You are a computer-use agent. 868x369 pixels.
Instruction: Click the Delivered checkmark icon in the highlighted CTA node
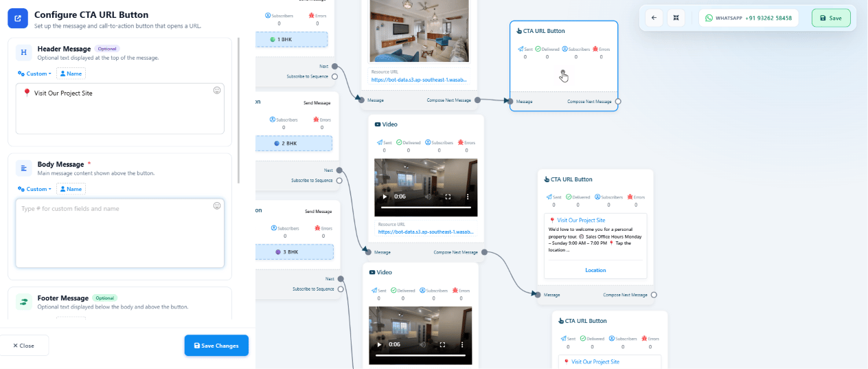[538, 49]
